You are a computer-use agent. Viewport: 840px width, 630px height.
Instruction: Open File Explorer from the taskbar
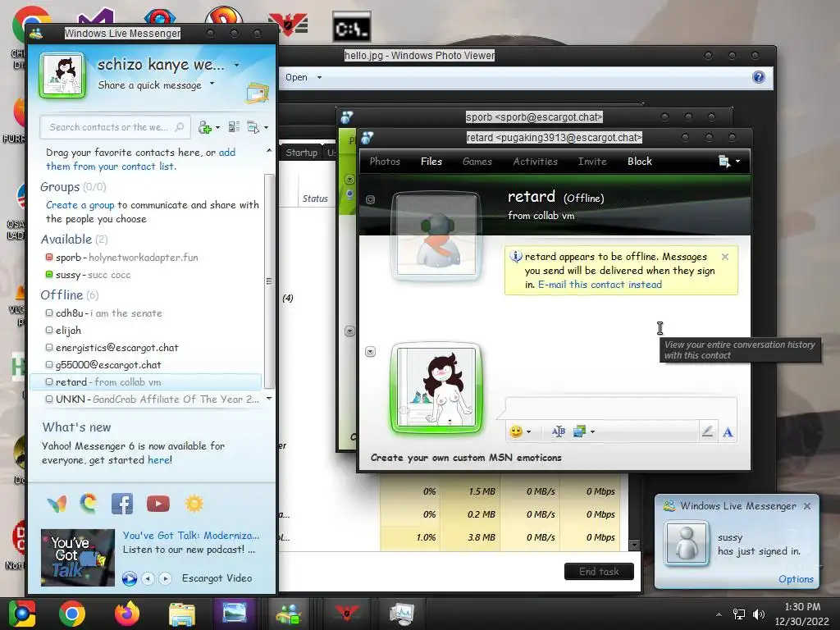tap(182, 614)
